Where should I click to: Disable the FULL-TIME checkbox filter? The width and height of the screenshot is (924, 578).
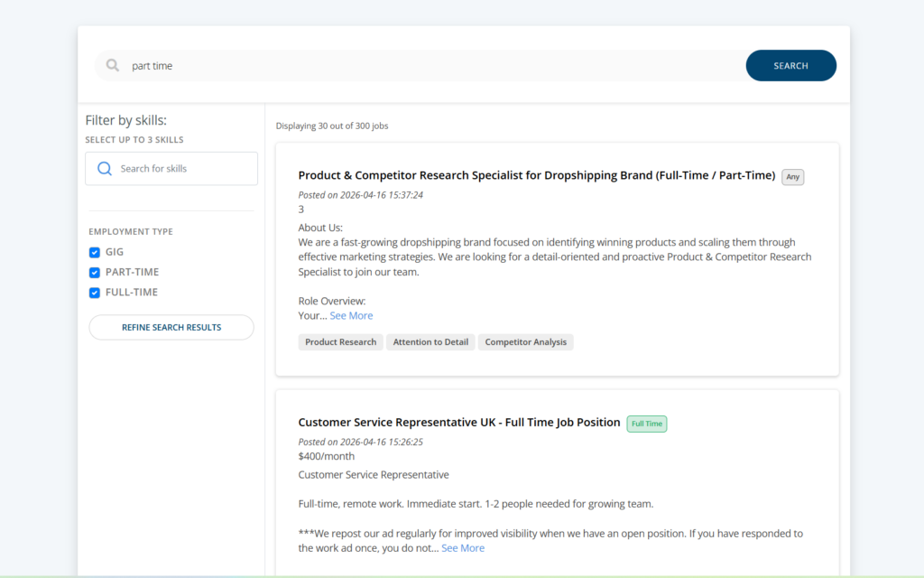[95, 293]
